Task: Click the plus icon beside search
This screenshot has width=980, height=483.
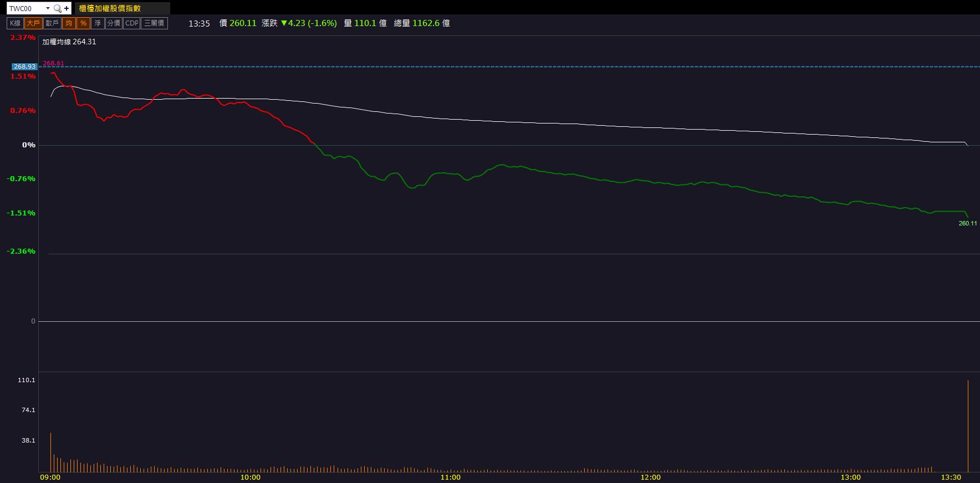Action: click(x=67, y=8)
